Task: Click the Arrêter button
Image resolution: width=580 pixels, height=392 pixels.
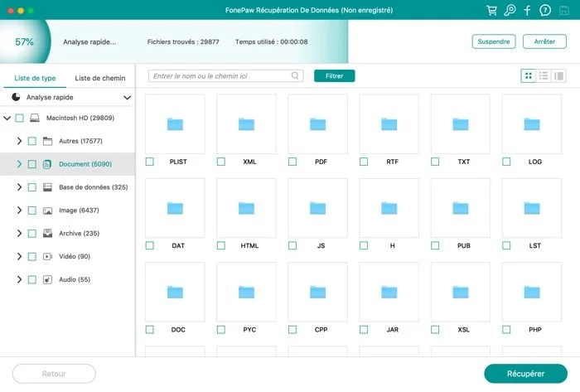Action: [544, 41]
